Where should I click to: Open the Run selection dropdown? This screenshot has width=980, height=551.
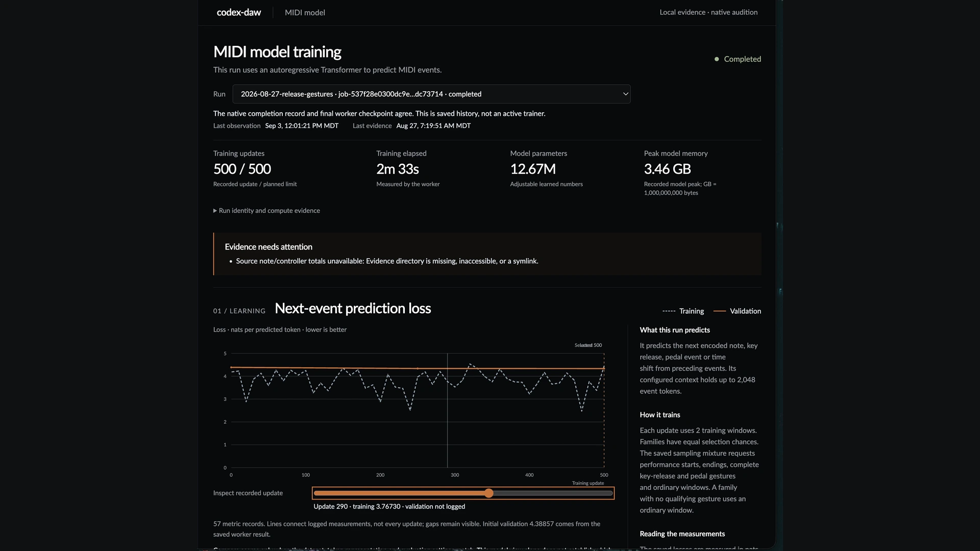point(431,94)
